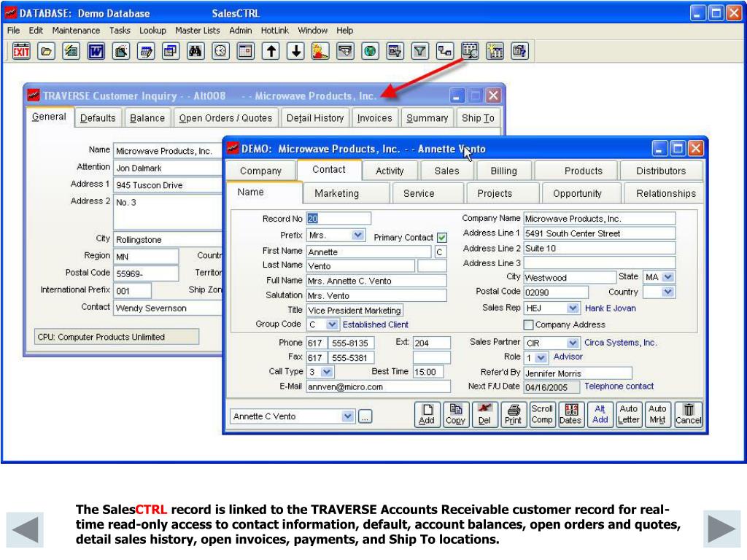The image size is (747, 560).
Task: Click the open folder toolbar icon
Action: point(46,51)
